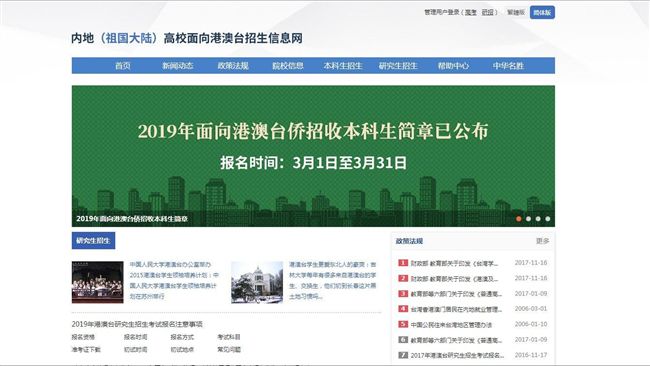Open policy item 5 中国公民往来台湾地区管理办法
This screenshot has height=366, width=650.
coord(451,325)
